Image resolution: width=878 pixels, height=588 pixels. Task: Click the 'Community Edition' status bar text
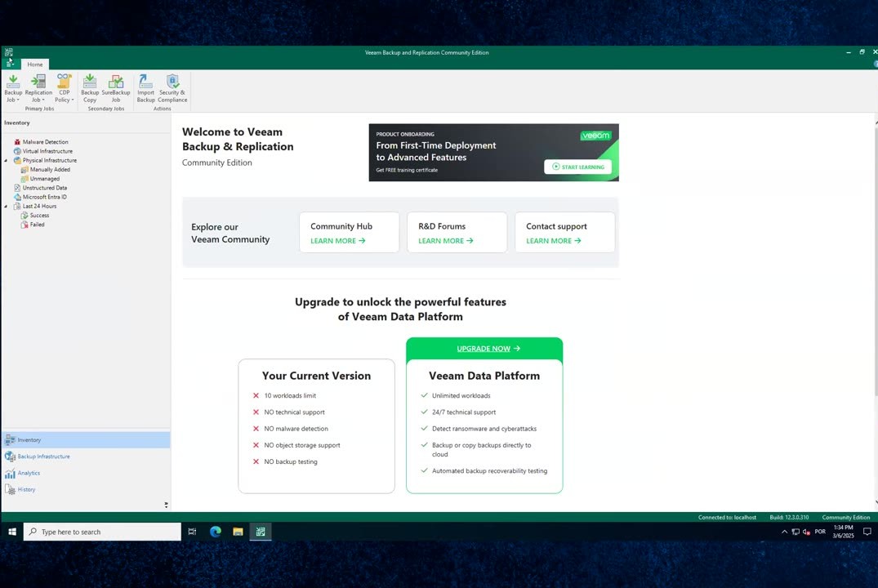tap(845, 518)
